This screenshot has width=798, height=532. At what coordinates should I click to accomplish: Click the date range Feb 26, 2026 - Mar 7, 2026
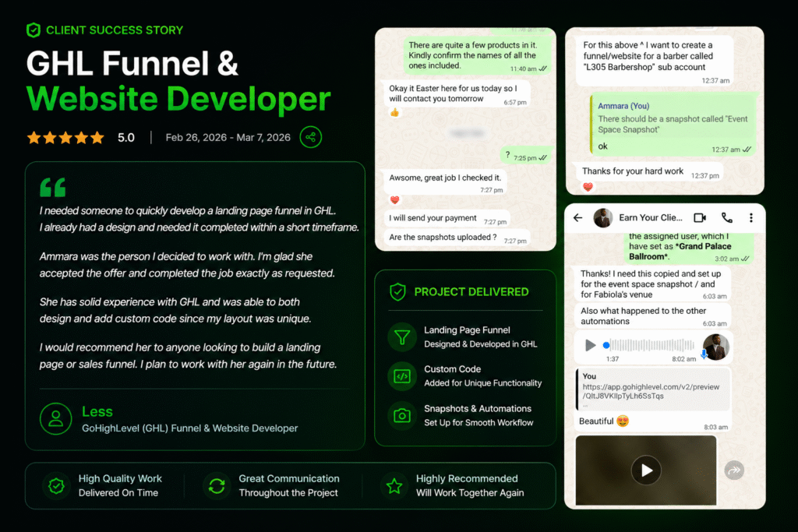[228, 137]
